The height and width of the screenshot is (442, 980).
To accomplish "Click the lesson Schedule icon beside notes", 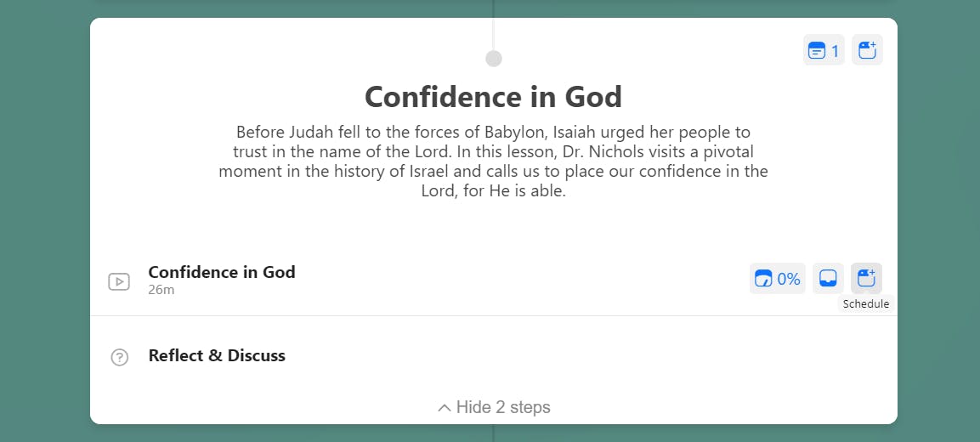I will [x=867, y=50].
